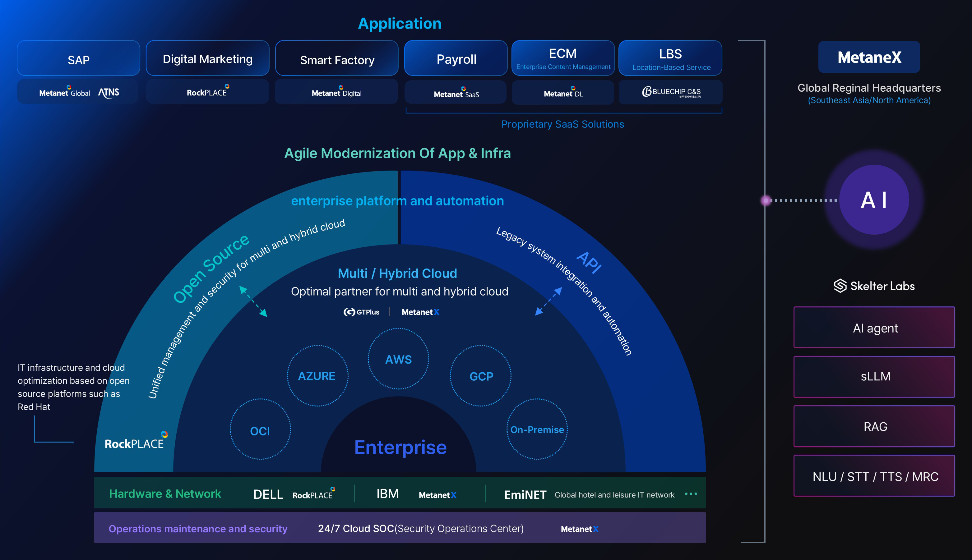Click the NLU / STT / TTS / MRC box

(874, 476)
